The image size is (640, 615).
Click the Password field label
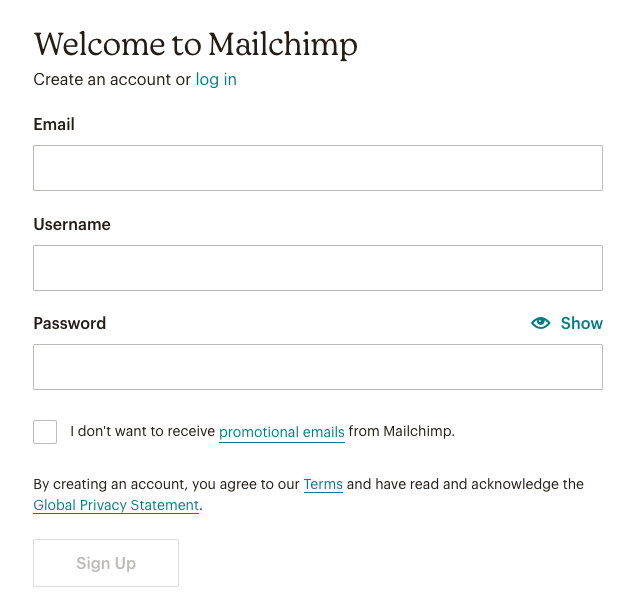(x=69, y=324)
